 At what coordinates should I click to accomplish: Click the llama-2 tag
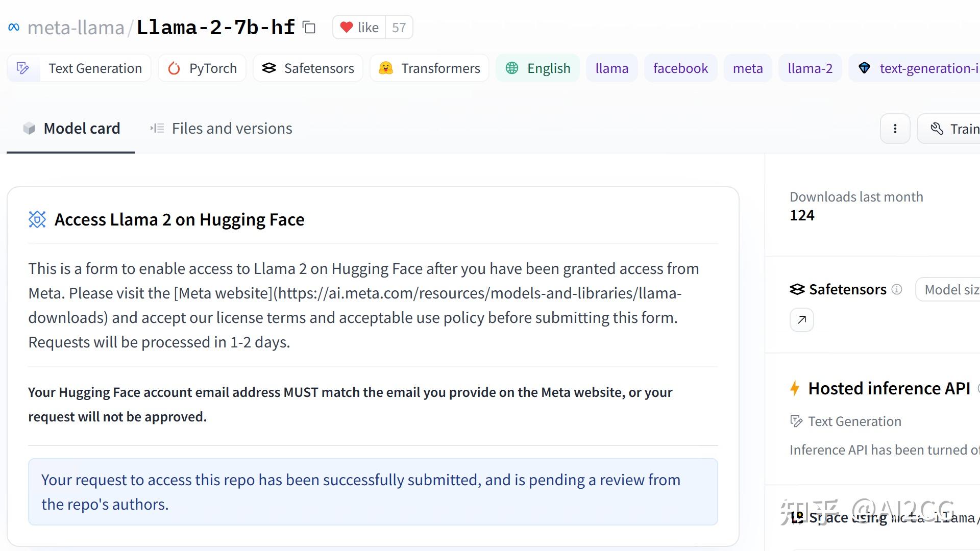(810, 68)
